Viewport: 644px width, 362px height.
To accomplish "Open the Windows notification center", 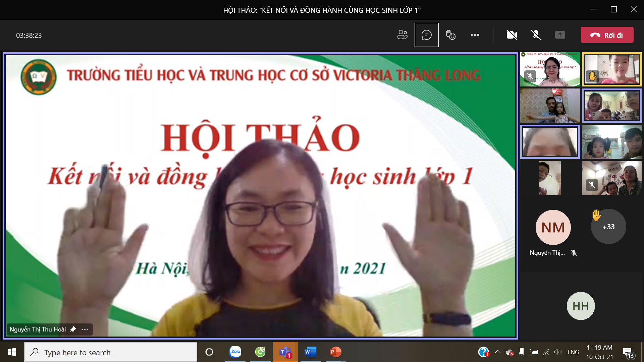I will [628, 352].
